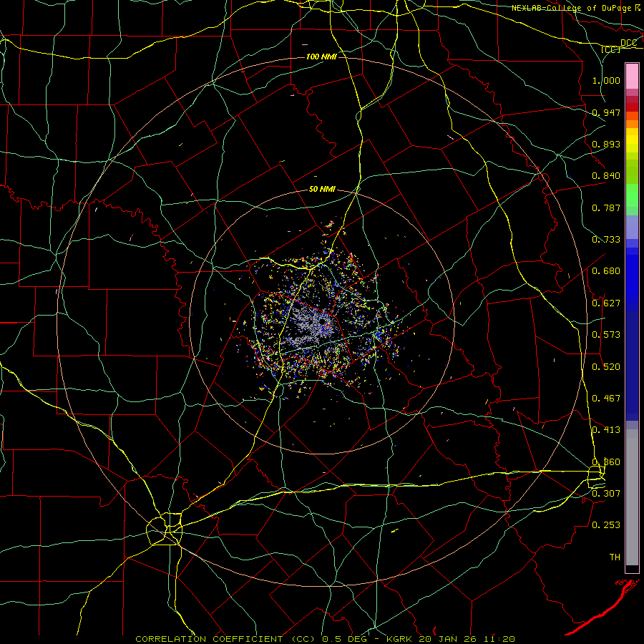Click the 0.733 scale value
This screenshot has width=644, height=644.
606,240
